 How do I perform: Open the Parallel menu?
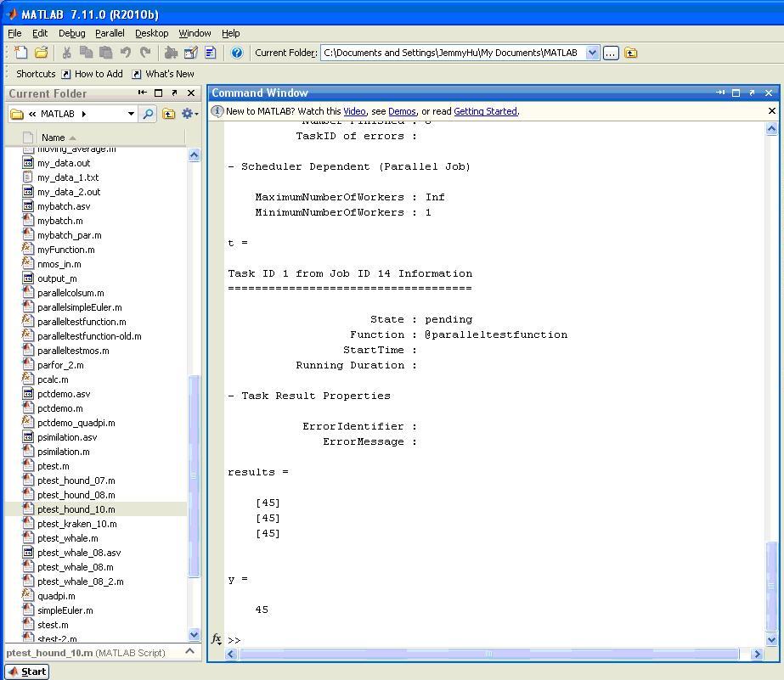(110, 33)
